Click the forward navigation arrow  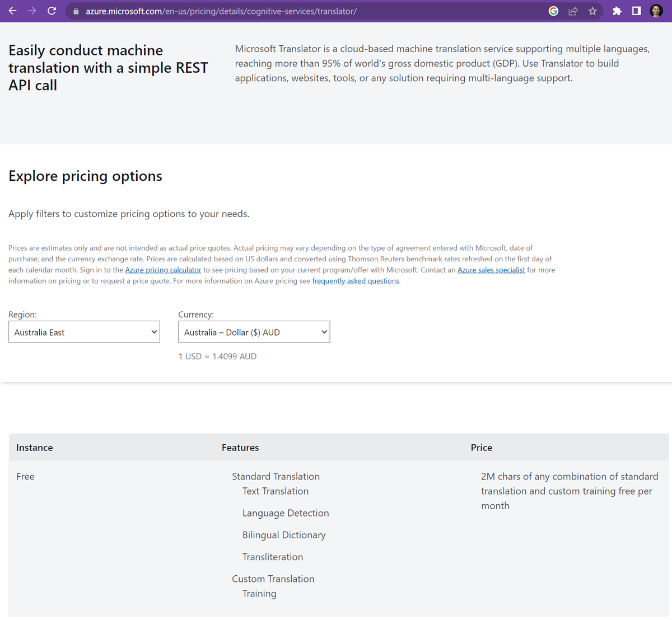point(32,11)
